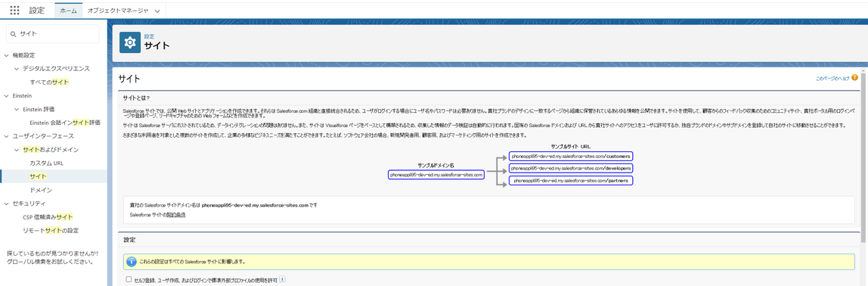
Task: Click the sample URL ending in /developers
Action: pyautogui.click(x=572, y=168)
